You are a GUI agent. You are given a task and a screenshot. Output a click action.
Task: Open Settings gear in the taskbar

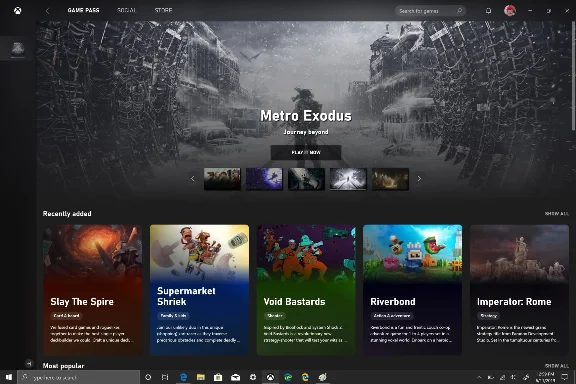(x=253, y=377)
